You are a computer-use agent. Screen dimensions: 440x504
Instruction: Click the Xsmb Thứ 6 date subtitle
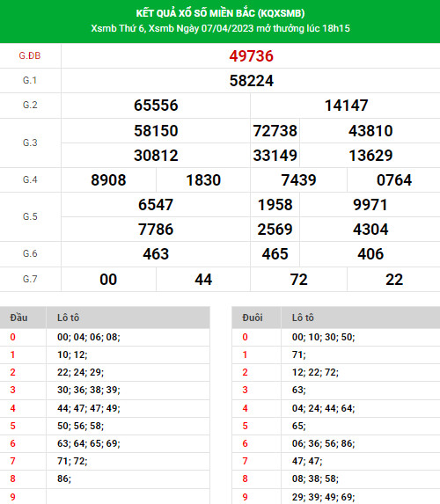click(x=220, y=28)
